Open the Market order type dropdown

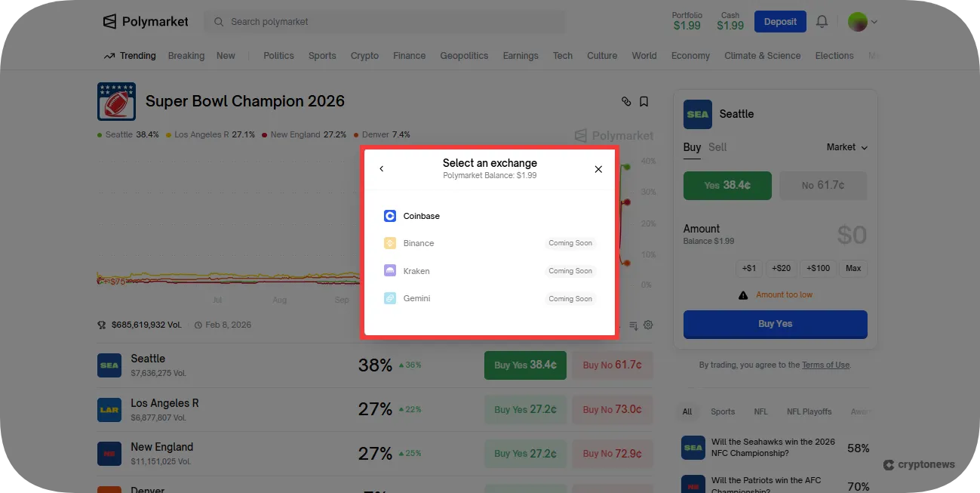(846, 147)
